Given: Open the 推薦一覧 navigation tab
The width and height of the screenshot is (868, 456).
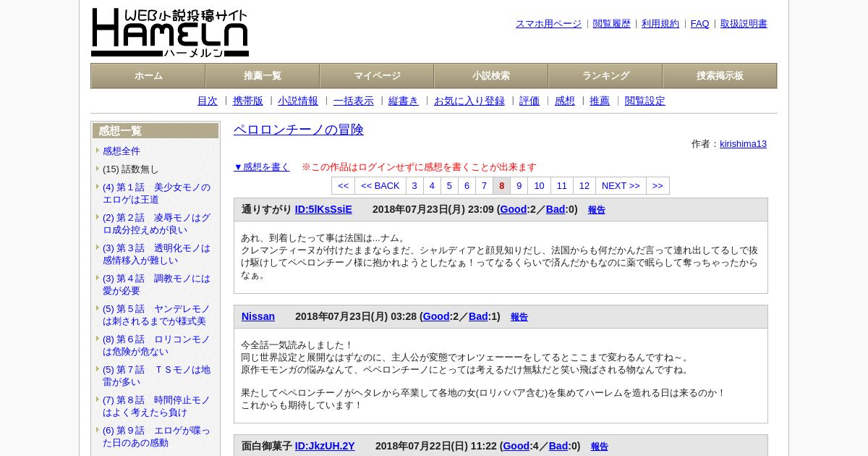Looking at the screenshot, I should (263, 76).
